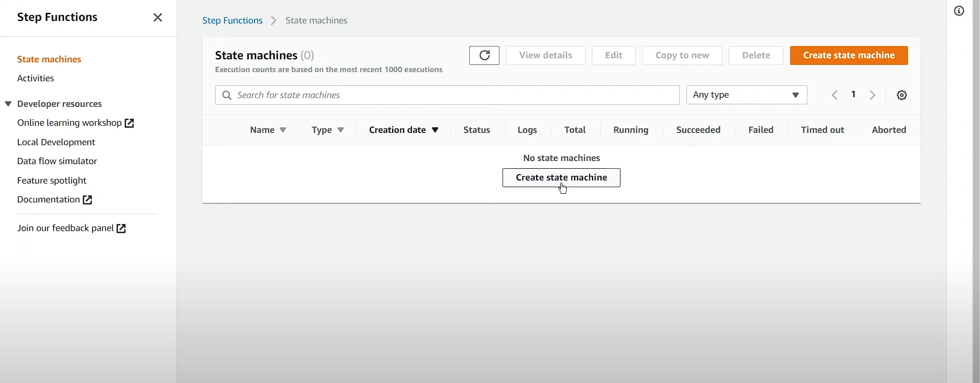Click orange Create state machine button

click(849, 55)
